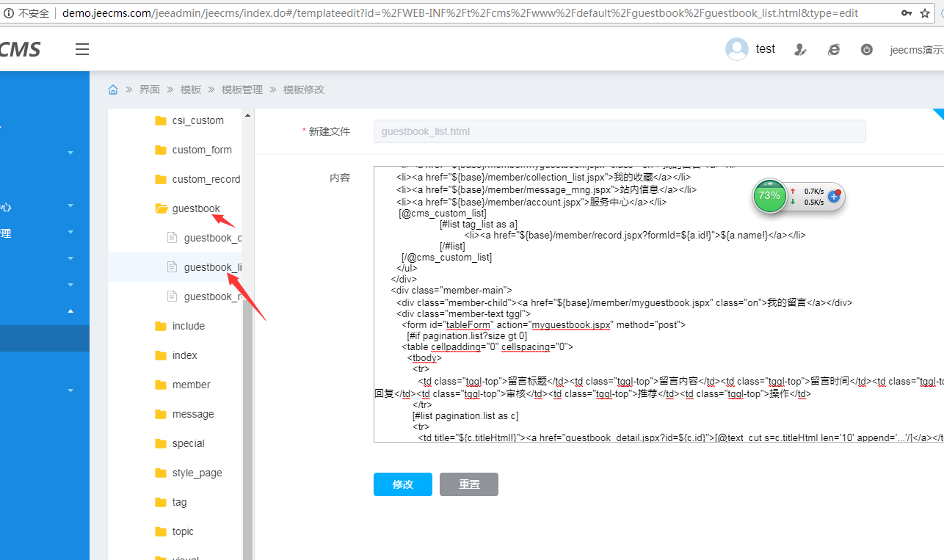This screenshot has width=944, height=560.
Task: Open the index folder
Action: (x=185, y=355)
